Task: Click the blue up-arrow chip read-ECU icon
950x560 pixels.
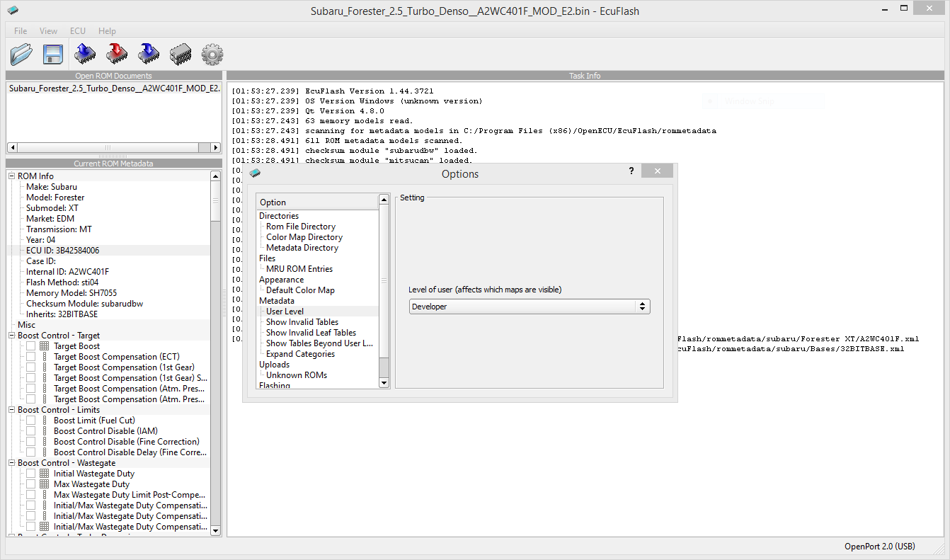Action: point(85,54)
